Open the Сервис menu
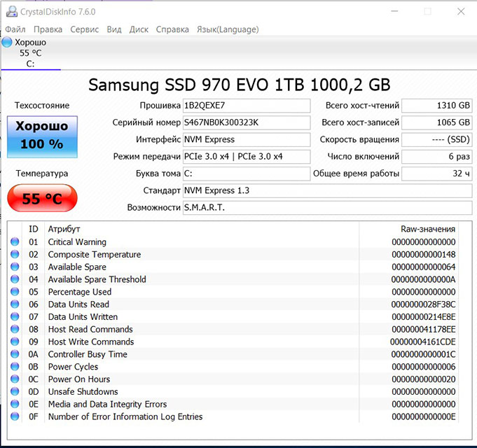The image size is (477, 448). click(85, 29)
